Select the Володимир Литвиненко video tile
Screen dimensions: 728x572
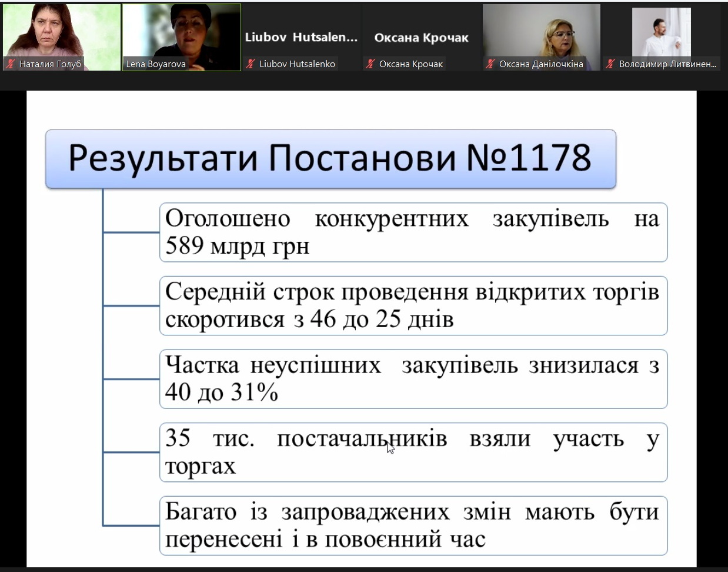tap(662, 32)
